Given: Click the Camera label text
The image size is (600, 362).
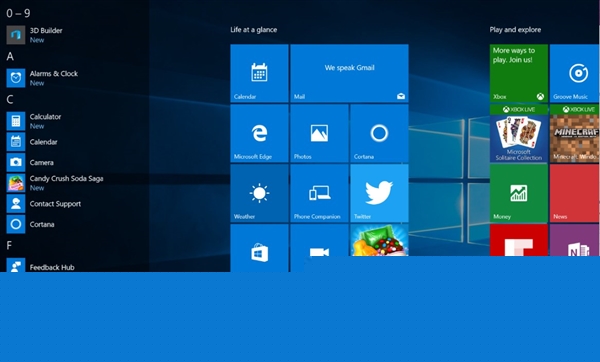Looking at the screenshot, I should (x=41, y=163).
